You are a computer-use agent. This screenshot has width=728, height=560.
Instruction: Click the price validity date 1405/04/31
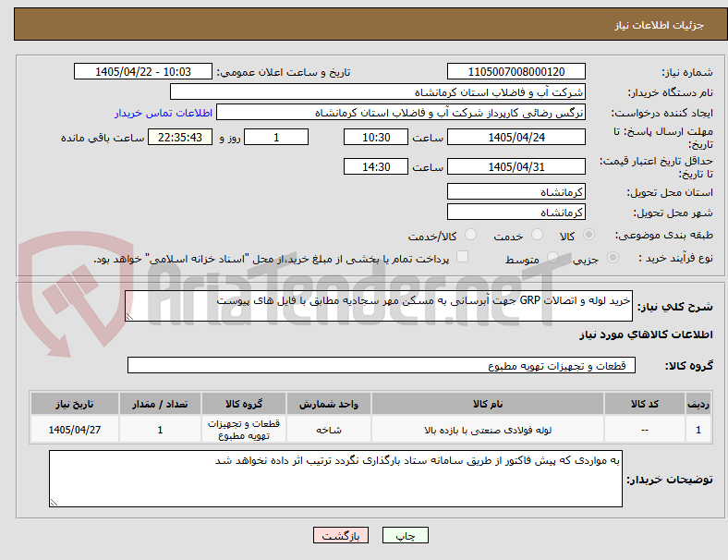(x=516, y=166)
